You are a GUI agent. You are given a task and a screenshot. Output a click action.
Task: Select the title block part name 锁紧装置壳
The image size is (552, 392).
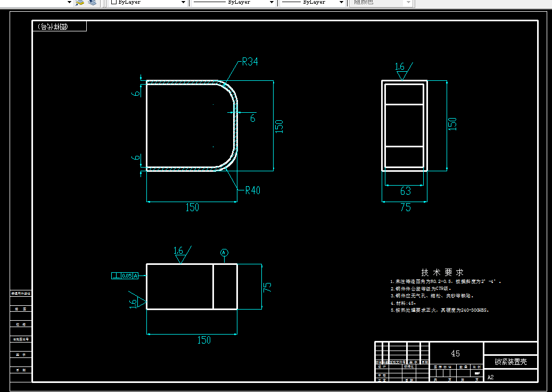tap(511, 362)
